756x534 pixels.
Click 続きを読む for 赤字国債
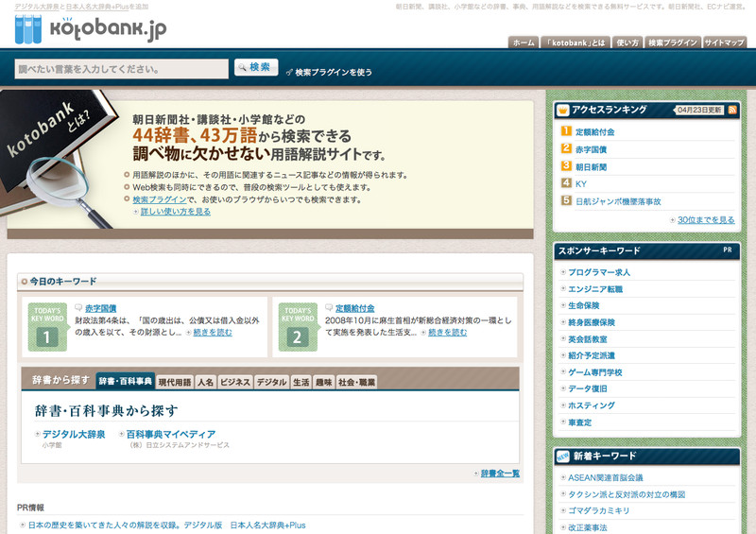click(x=213, y=332)
